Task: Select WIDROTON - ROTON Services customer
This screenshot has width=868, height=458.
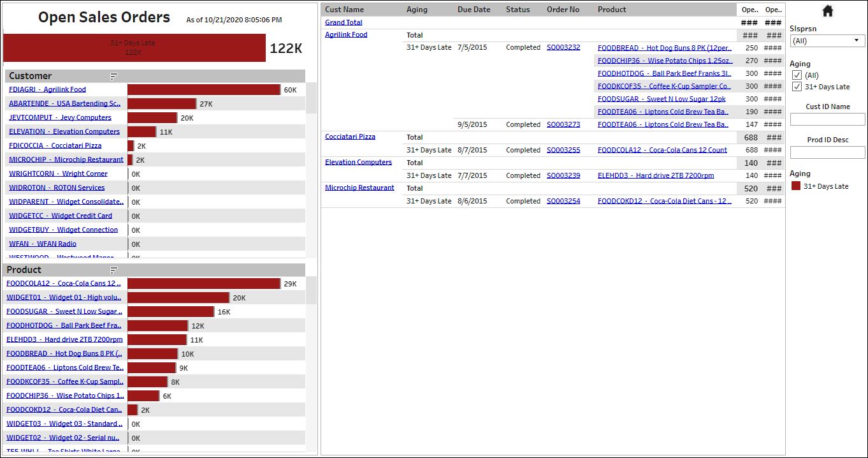Action: click(57, 188)
